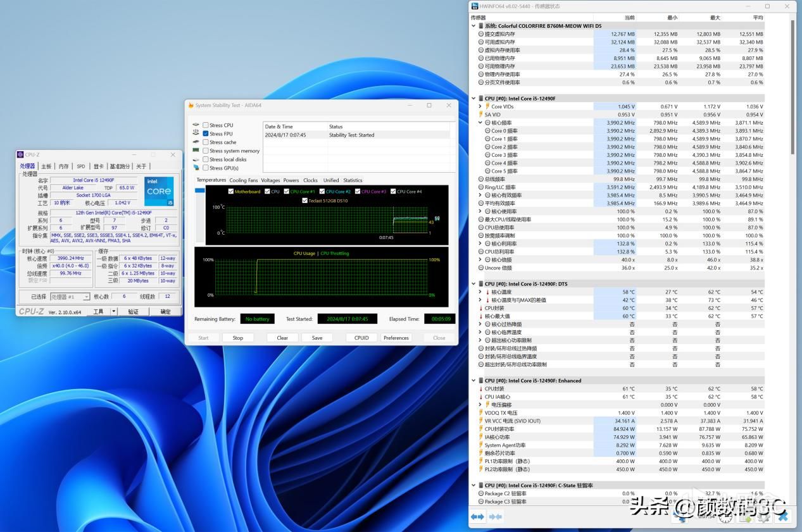Click the HWiNFO logging sheet icon
The height and width of the screenshot is (532, 802).
point(746,517)
